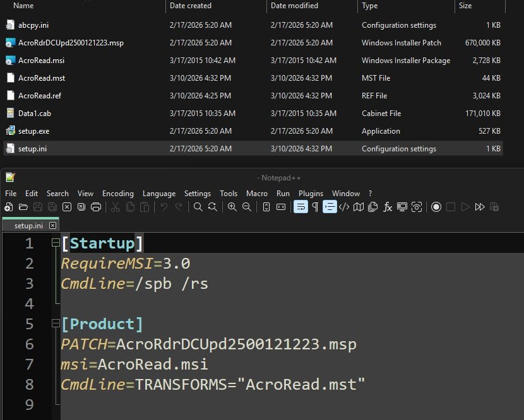Click the Zoom Out toolbar icon
The width and height of the screenshot is (524, 420).
(x=247, y=207)
